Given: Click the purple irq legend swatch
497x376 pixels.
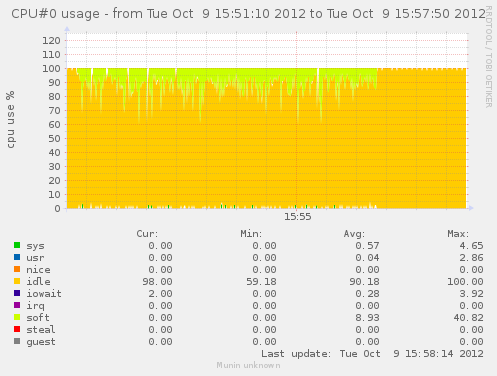Looking at the screenshot, I should click(17, 305).
